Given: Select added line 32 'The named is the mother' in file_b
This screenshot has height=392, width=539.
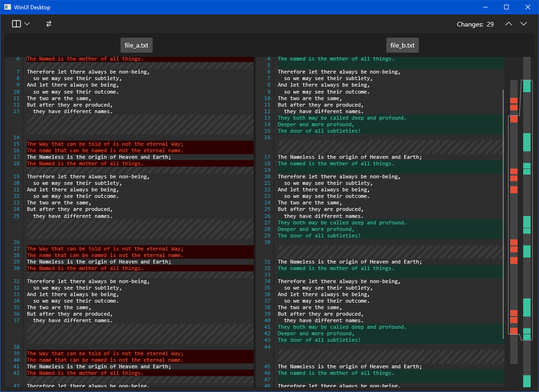Looking at the screenshot, I should click(x=391, y=268).
